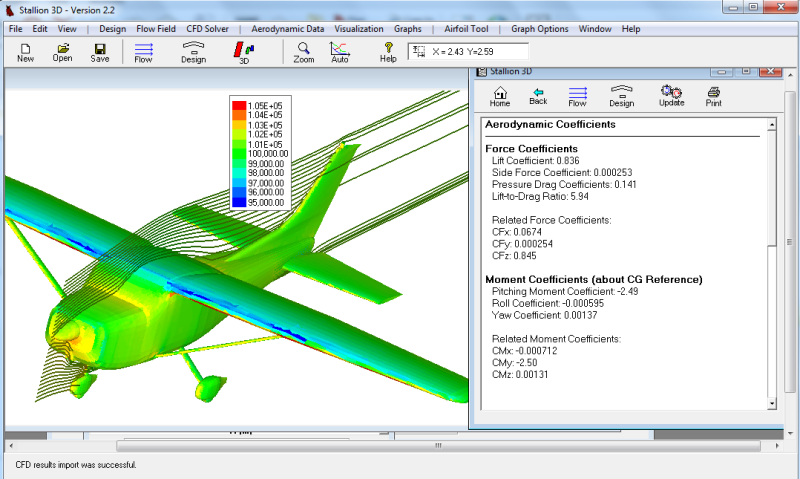Save the project with the Save icon
Screen dimensions: 800x479
tap(100, 52)
